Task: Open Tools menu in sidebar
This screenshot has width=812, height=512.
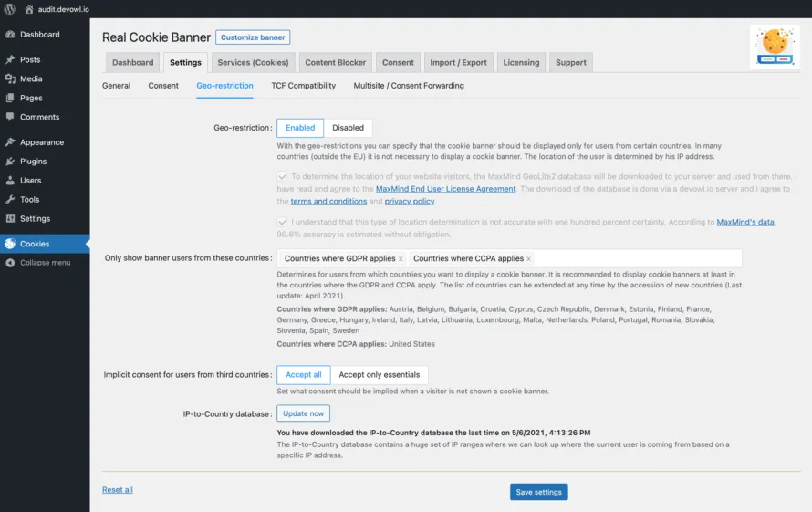Action: [x=29, y=200]
